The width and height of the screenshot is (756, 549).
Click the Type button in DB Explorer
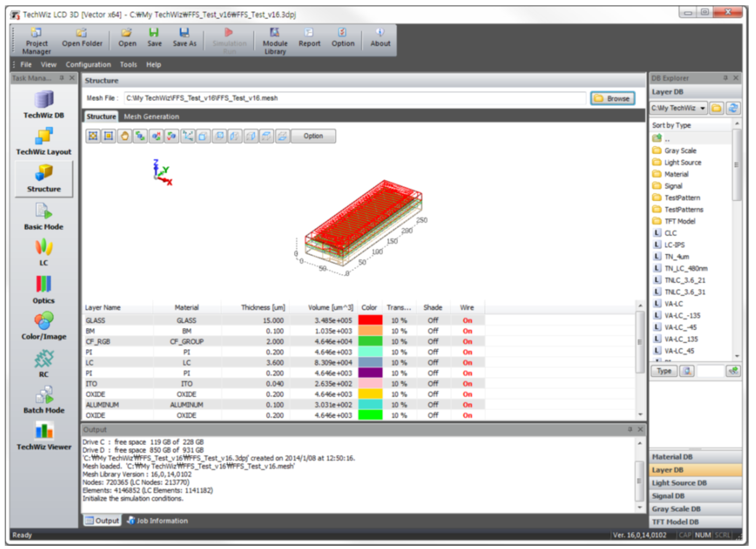664,371
